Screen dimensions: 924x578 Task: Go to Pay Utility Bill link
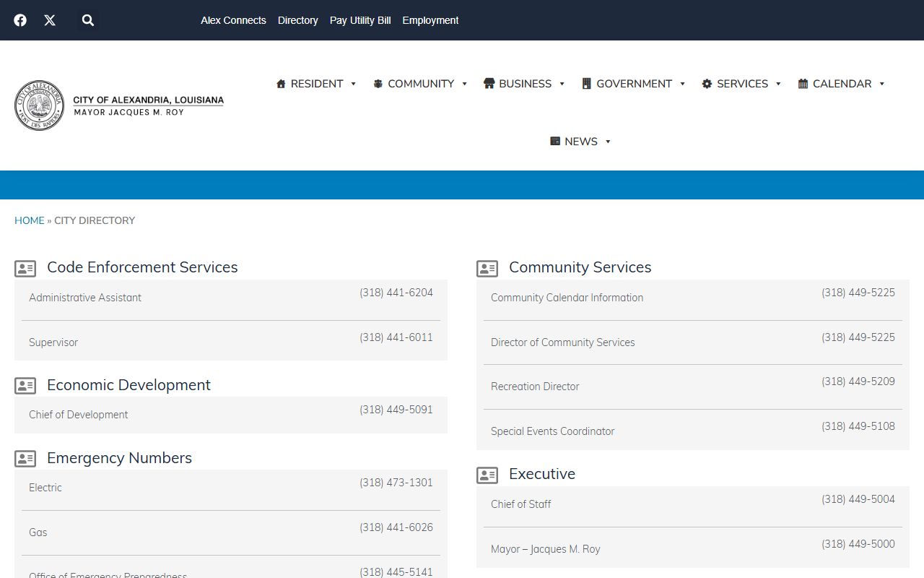pyautogui.click(x=360, y=20)
